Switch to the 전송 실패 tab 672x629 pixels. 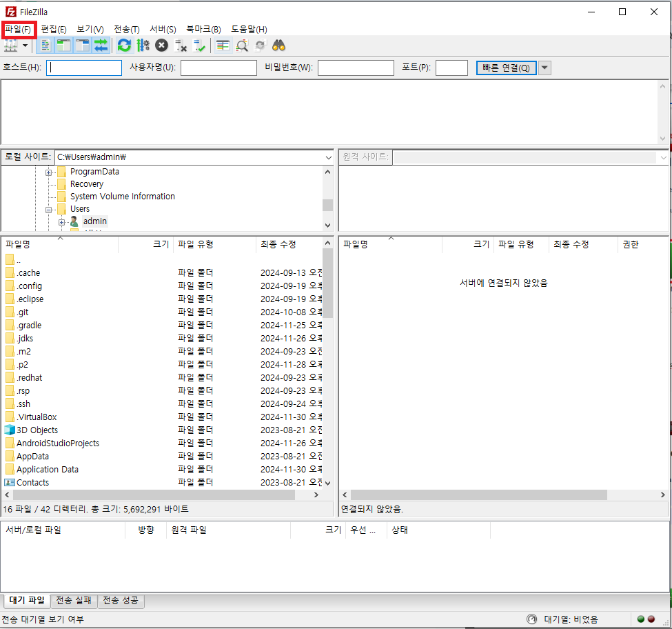click(74, 601)
